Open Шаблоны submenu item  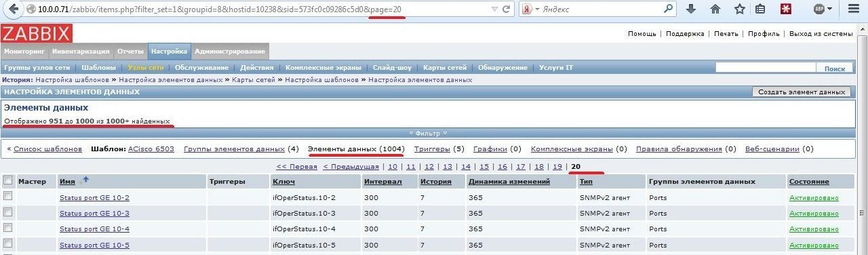coord(99,68)
